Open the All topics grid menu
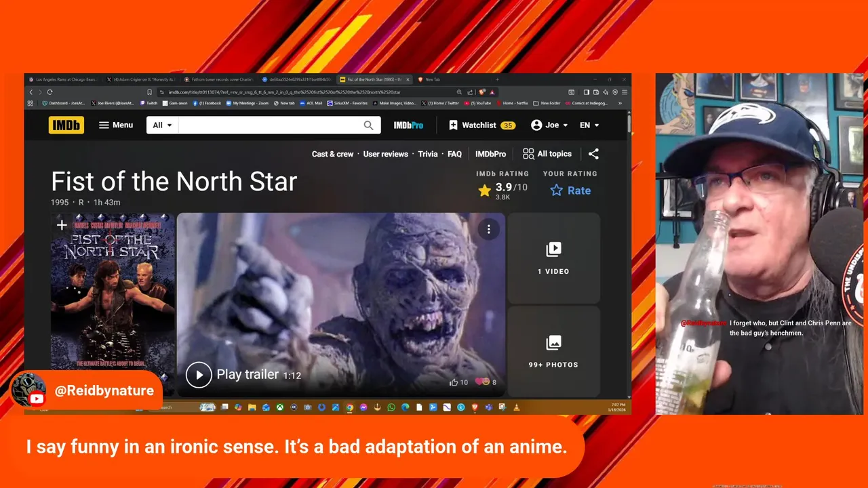 coord(547,154)
